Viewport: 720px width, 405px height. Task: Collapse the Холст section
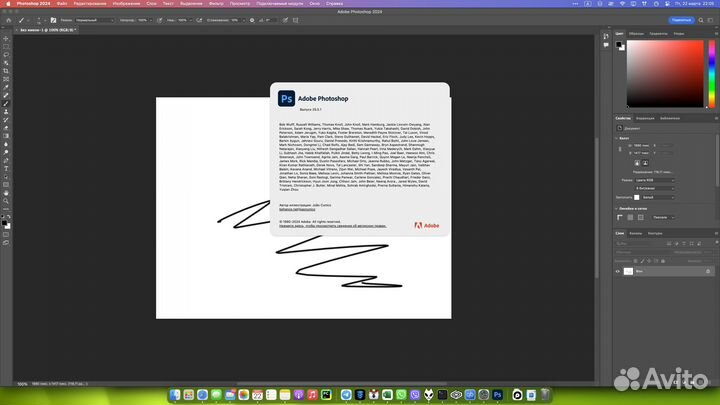point(617,138)
